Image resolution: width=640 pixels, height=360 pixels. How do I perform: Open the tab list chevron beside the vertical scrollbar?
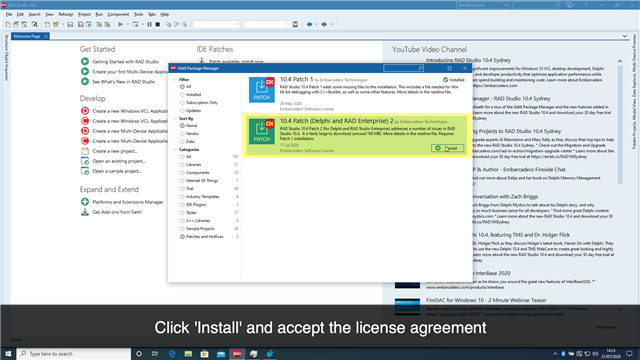(x=624, y=36)
